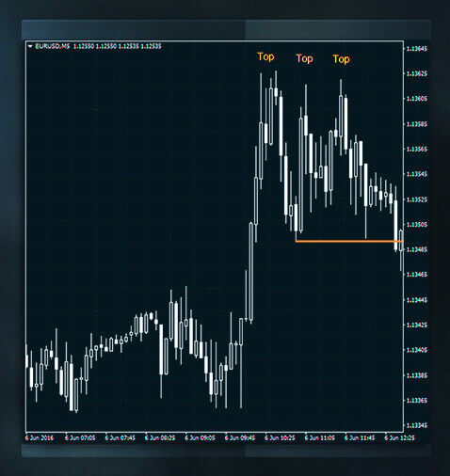Open the chart dropdown triangle beside EURUSD,M5
The image size is (450, 476).
(x=30, y=46)
